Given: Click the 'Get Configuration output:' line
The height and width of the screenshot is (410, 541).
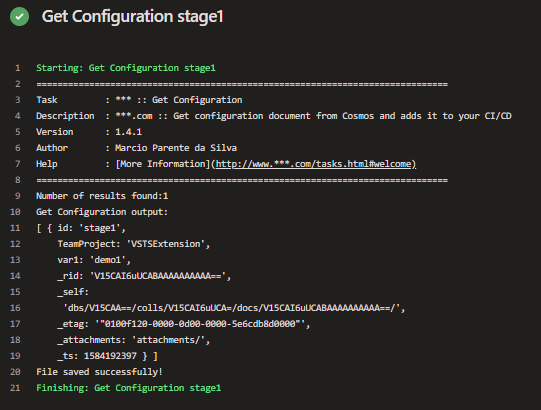Looking at the screenshot, I should click(x=102, y=212).
